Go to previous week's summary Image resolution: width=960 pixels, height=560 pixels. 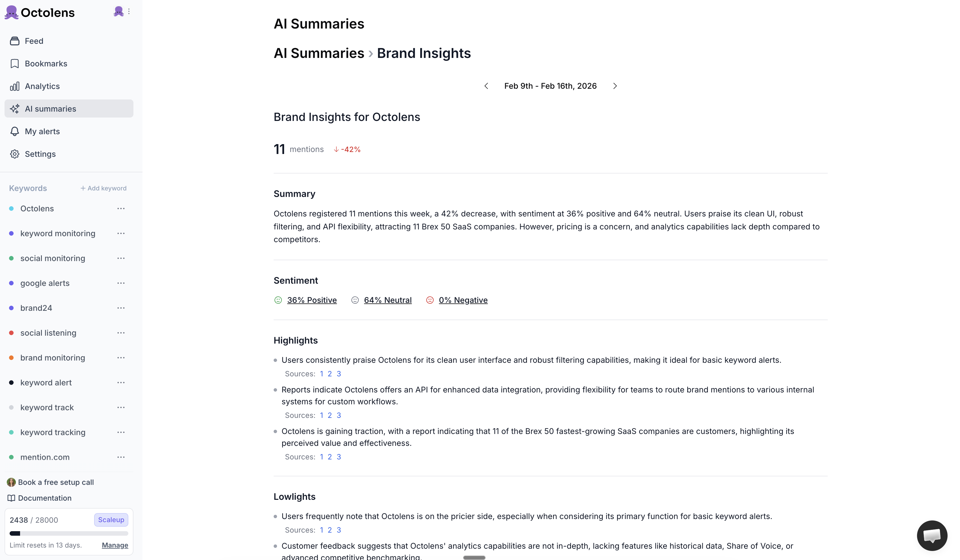(x=486, y=86)
